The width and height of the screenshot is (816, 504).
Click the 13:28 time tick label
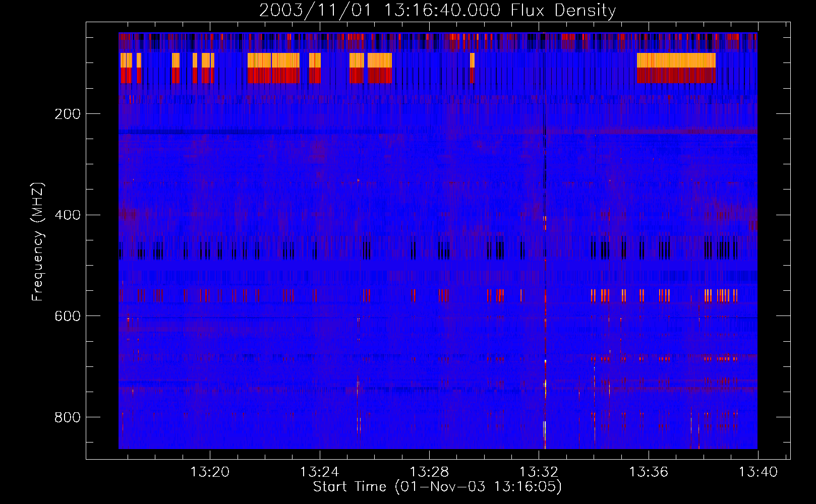(429, 472)
